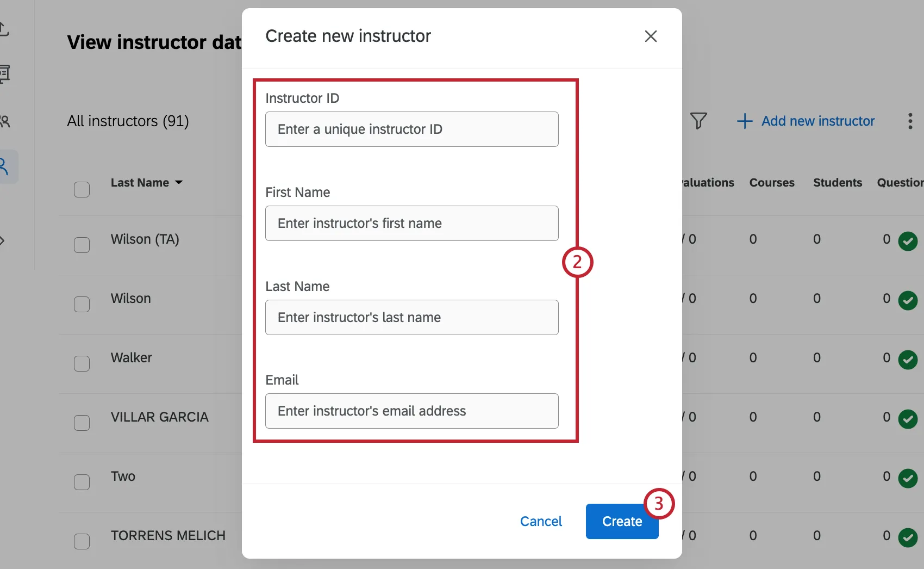This screenshot has height=569, width=924.
Task: Click the Create button
Action: tap(622, 521)
